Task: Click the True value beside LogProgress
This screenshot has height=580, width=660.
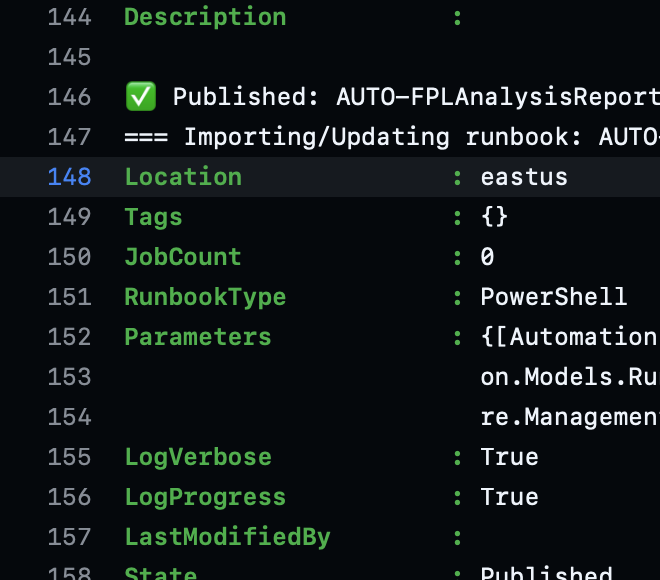Action: 509,497
